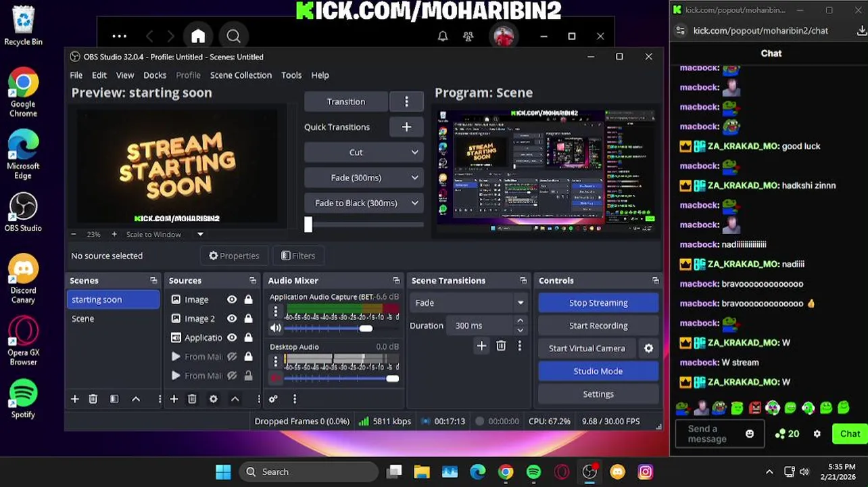The width and height of the screenshot is (868, 487).
Task: Float the Controls dock pop-out icon
Action: click(655, 281)
